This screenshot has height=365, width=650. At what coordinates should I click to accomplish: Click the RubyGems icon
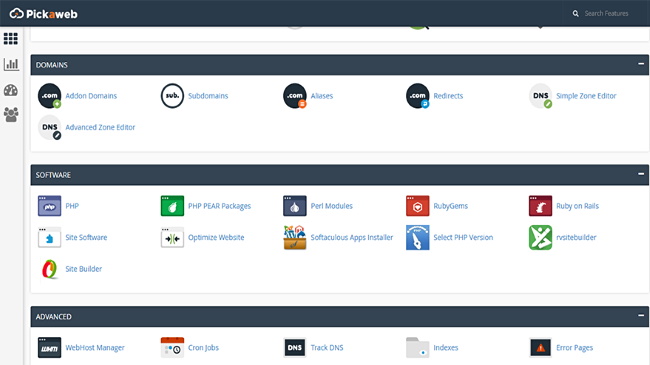click(x=417, y=206)
